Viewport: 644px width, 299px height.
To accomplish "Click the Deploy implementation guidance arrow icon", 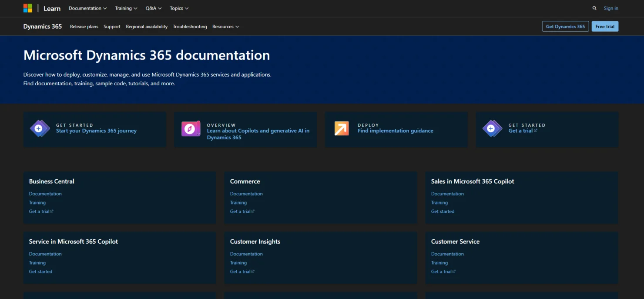I will pyautogui.click(x=341, y=129).
